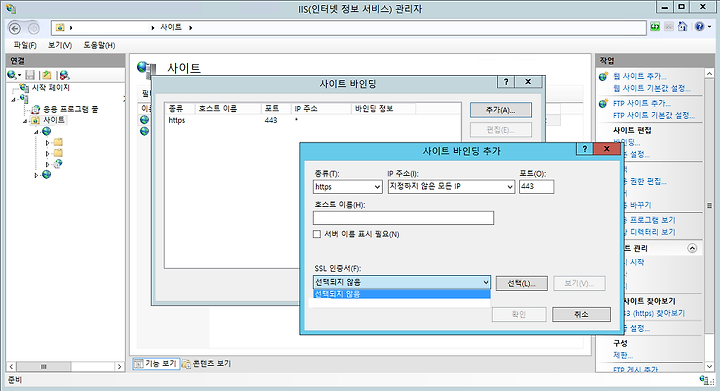This screenshot has height=391, width=720.
Task: Select the first site globe in tree
Action: point(46,131)
